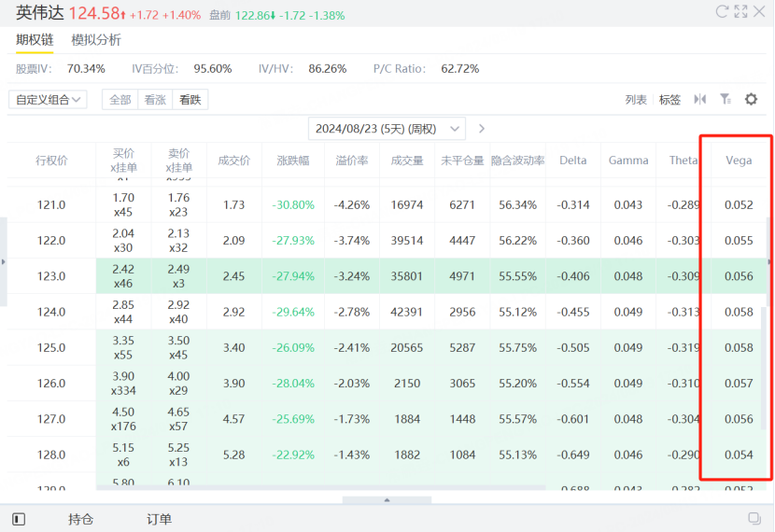The image size is (775, 532).
Task: Click the pop-out window icon at bottom right
Action: [754, 519]
